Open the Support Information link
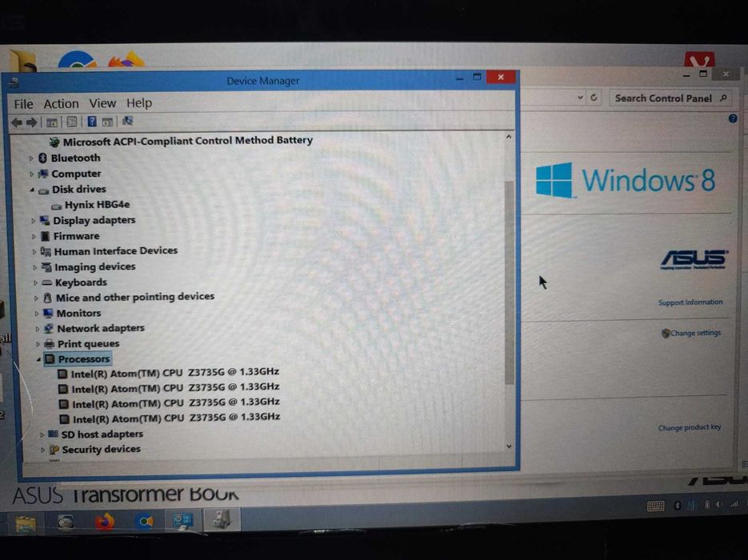The image size is (748, 560). 690,302
